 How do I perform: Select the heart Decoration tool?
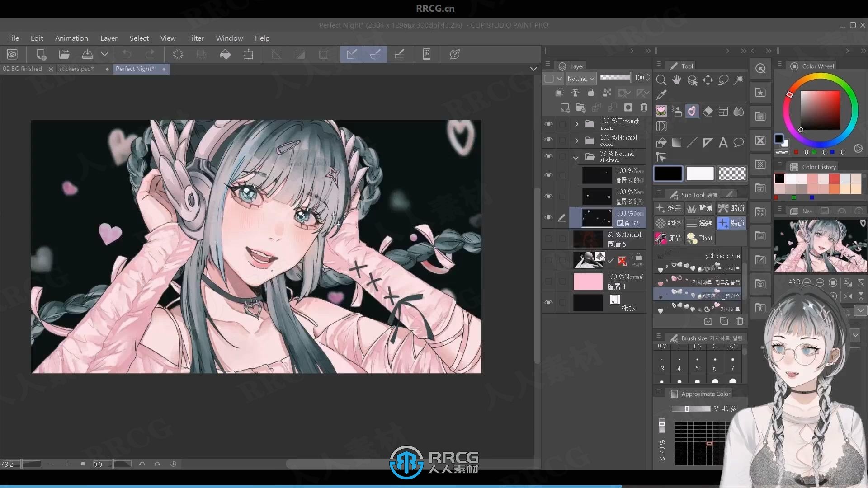(x=692, y=111)
